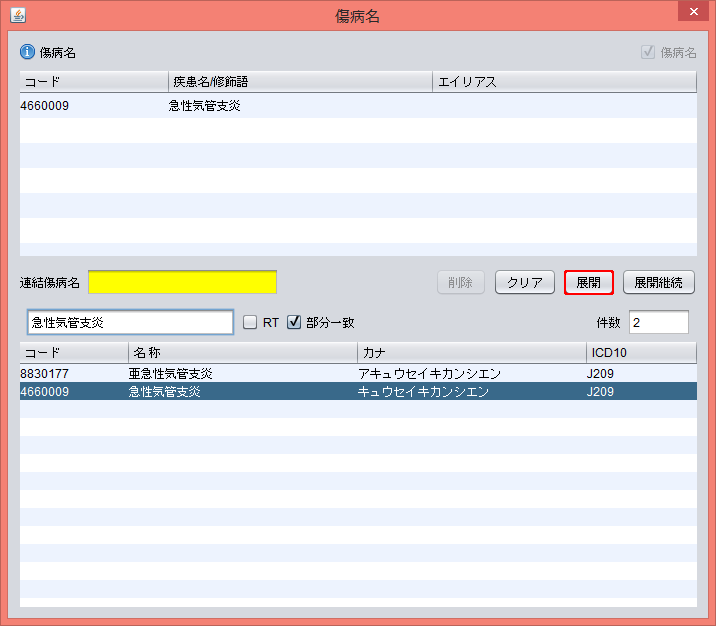716x626 pixels.
Task: Uncheck the 部分一致 checkbox
Action: (294, 322)
